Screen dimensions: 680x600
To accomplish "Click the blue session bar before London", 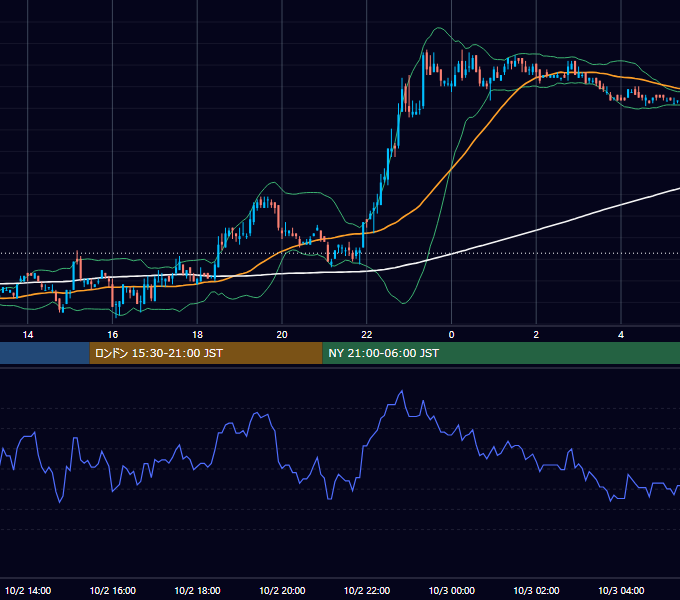I will coord(45,353).
